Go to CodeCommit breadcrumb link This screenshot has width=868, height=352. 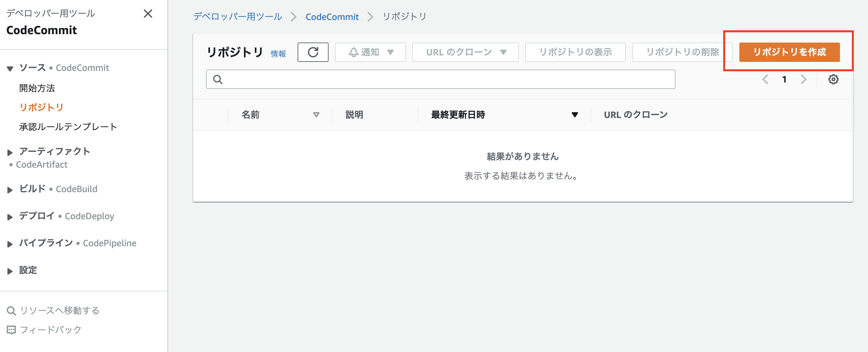[x=332, y=16]
